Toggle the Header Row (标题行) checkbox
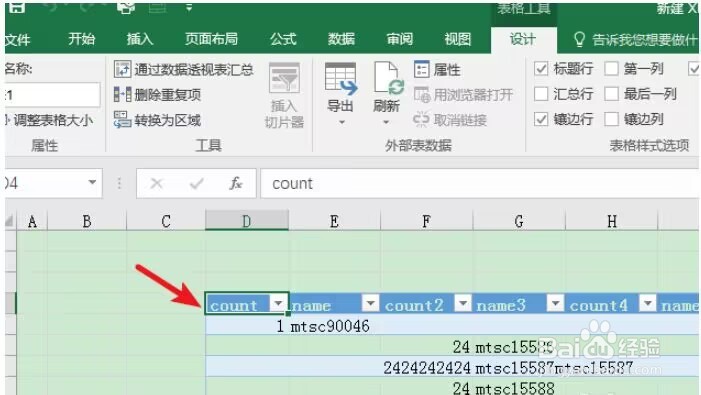 click(541, 69)
